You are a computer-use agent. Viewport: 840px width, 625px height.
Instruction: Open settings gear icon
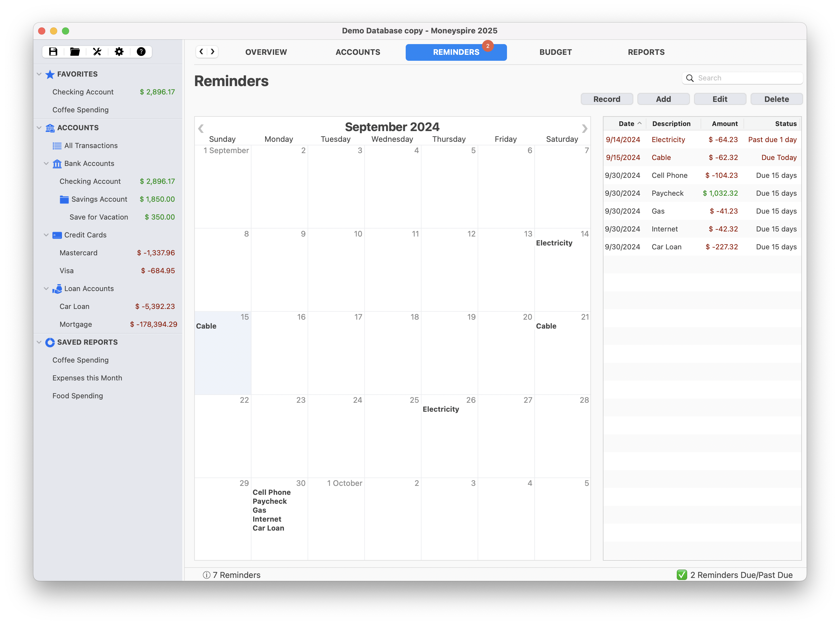[x=119, y=52]
